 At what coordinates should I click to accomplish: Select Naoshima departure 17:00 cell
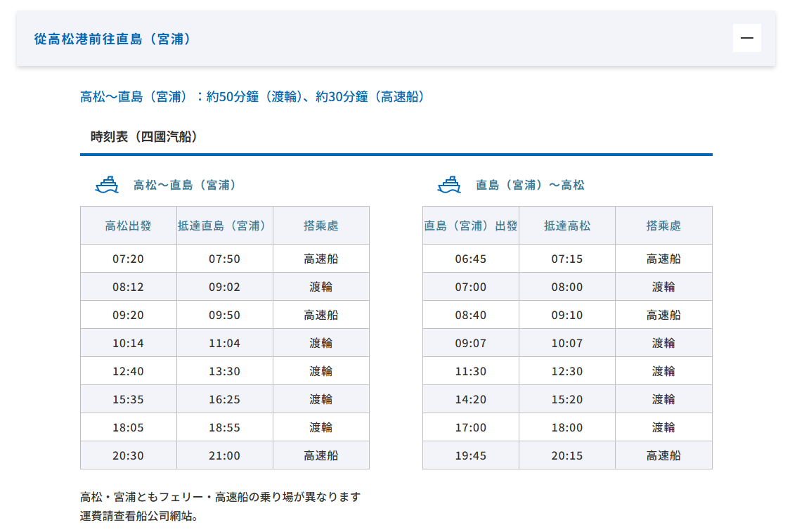[x=471, y=427]
